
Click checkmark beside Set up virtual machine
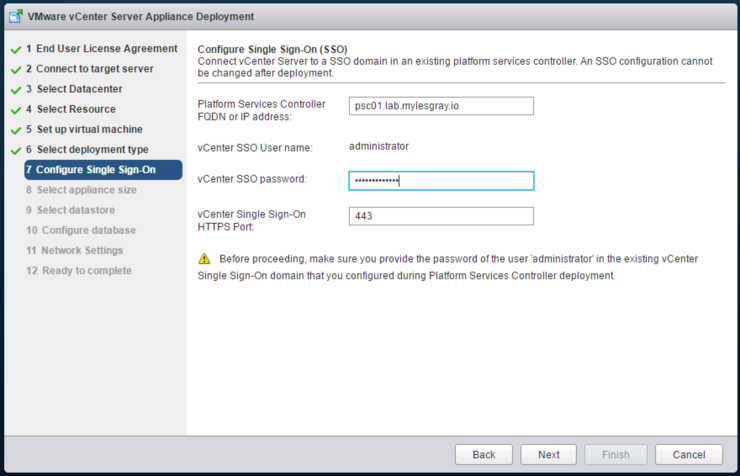point(16,131)
